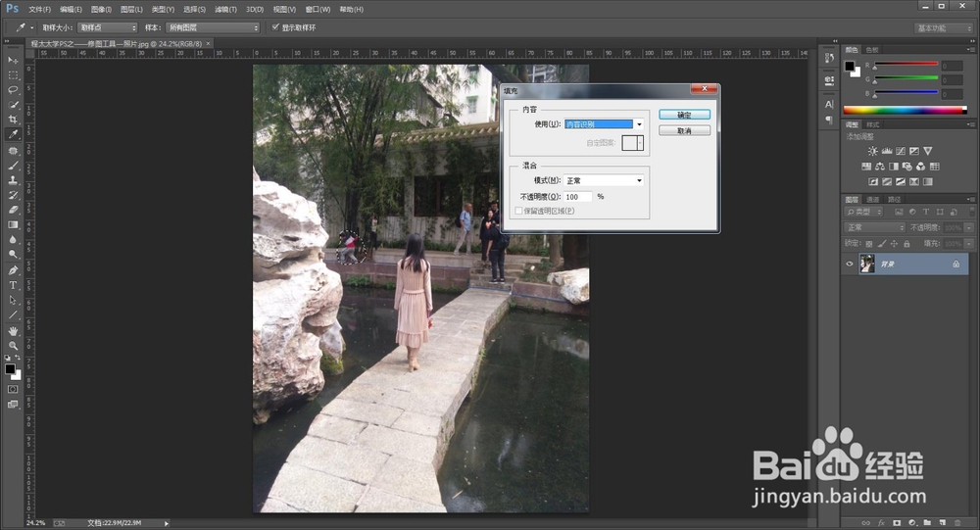Close the open document tab

click(208, 43)
